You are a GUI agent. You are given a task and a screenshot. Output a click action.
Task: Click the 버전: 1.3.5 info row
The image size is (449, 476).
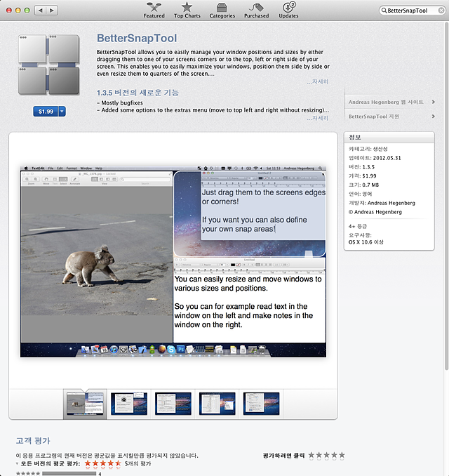[361, 167]
